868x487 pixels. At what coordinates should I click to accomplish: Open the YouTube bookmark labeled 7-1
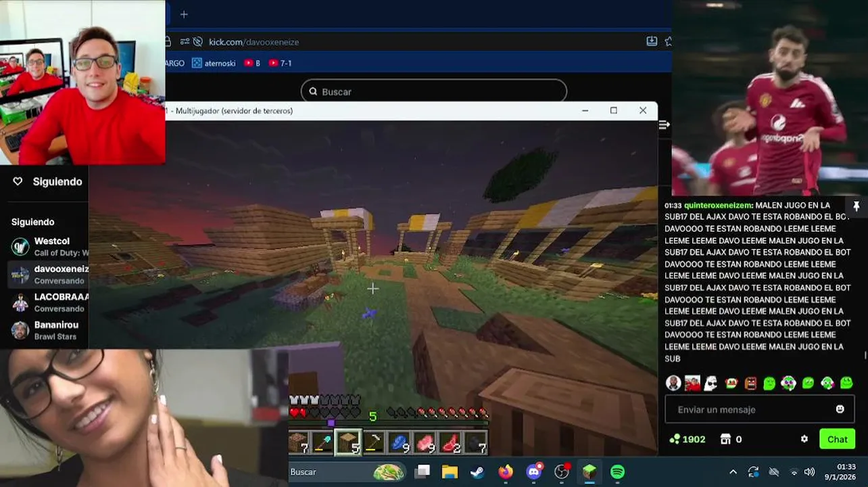tap(280, 63)
